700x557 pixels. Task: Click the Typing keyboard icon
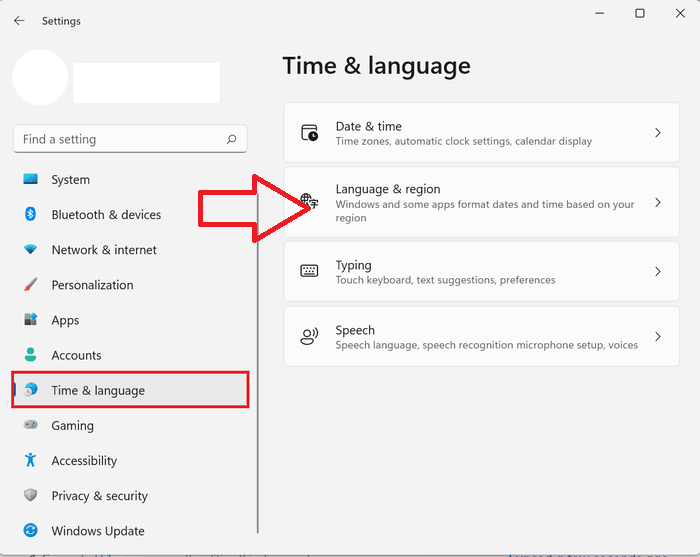pos(309,270)
